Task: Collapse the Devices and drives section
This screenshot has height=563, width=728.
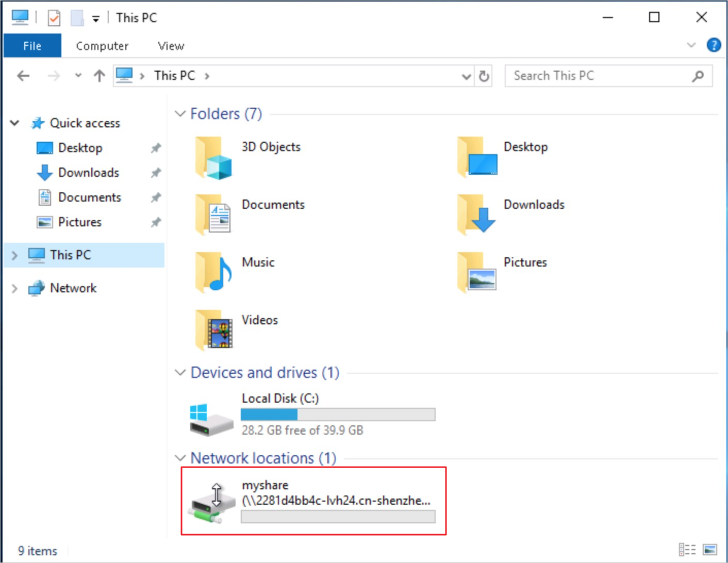Action: [x=180, y=372]
